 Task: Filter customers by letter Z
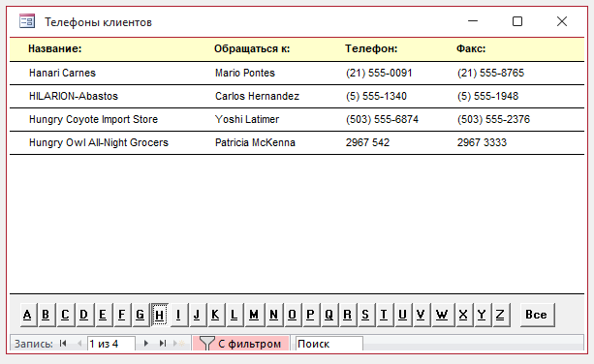(x=501, y=315)
